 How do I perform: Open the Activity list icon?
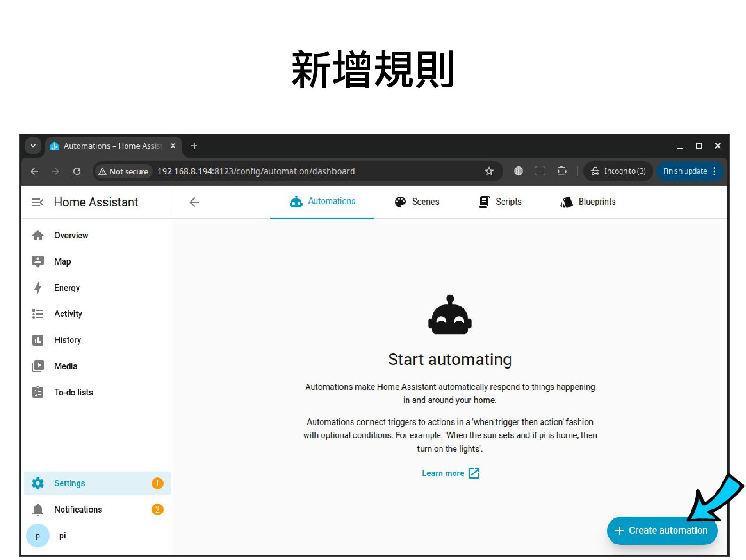point(38,314)
